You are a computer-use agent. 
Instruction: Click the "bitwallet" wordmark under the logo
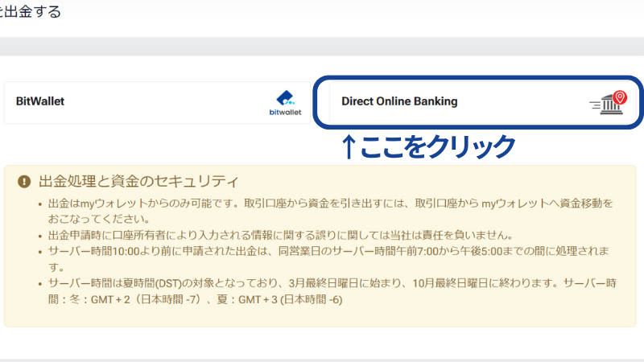(x=285, y=113)
